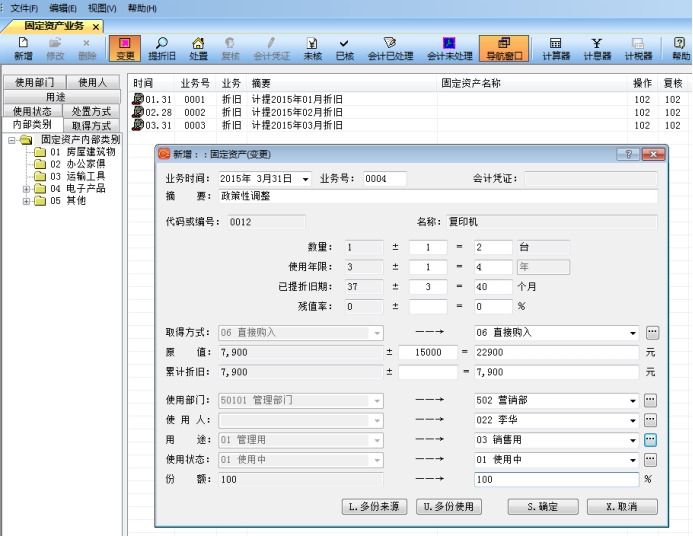Open the 计税器 tool
The image size is (693, 536).
(x=638, y=49)
